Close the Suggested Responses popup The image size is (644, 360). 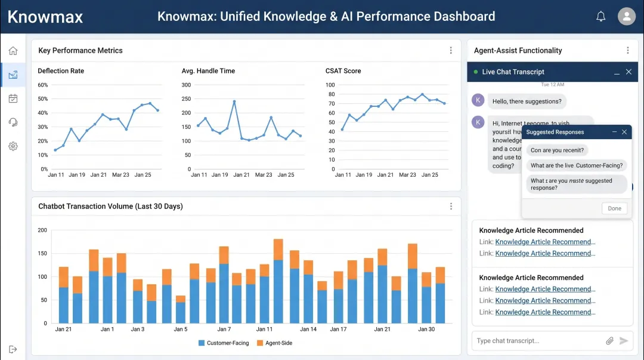pyautogui.click(x=624, y=132)
